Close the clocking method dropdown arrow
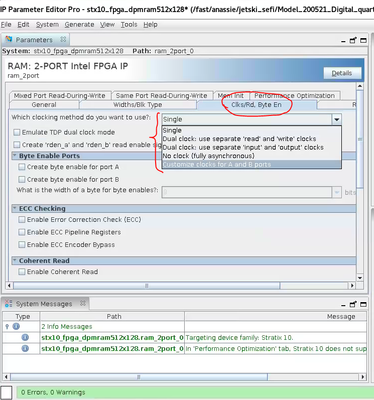374x400 pixels. pyautogui.click(x=337, y=119)
